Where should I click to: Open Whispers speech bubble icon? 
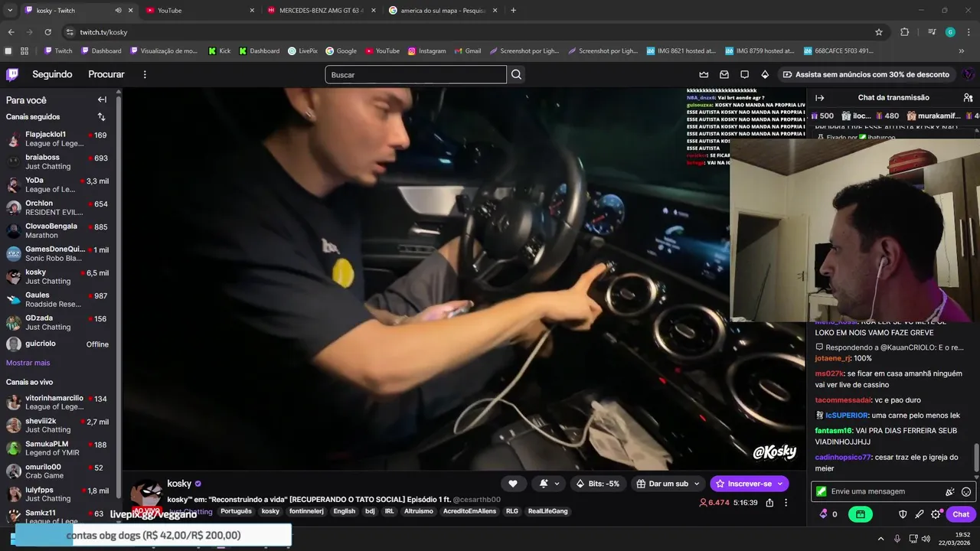(x=744, y=74)
